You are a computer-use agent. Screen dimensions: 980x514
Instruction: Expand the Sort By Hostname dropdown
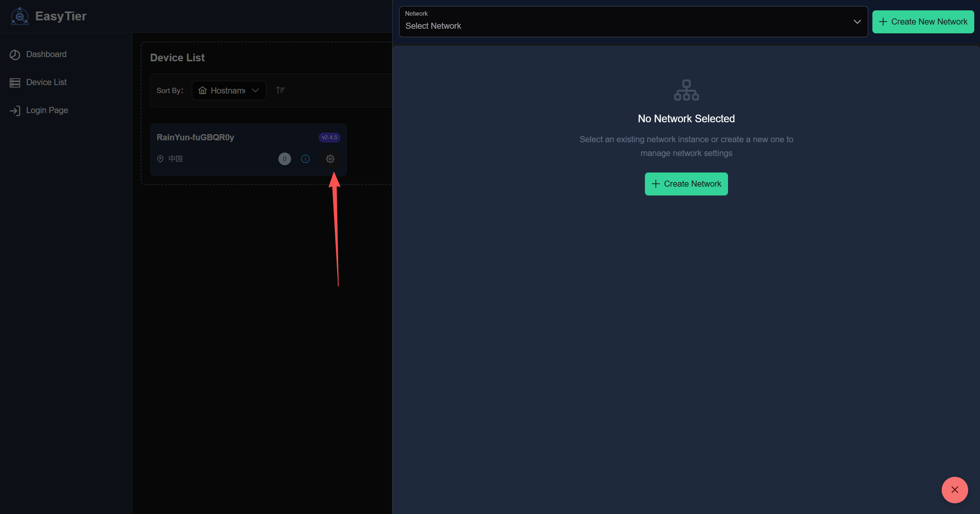229,90
